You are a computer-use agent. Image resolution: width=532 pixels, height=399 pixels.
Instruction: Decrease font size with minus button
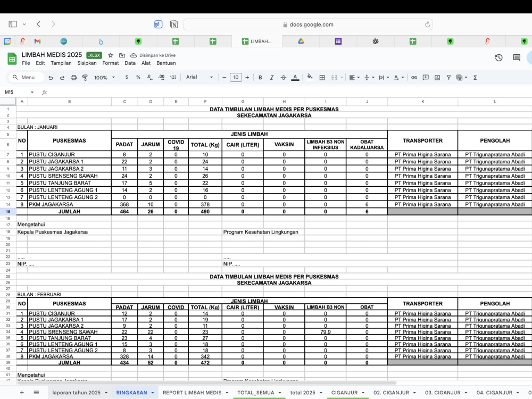(225, 77)
